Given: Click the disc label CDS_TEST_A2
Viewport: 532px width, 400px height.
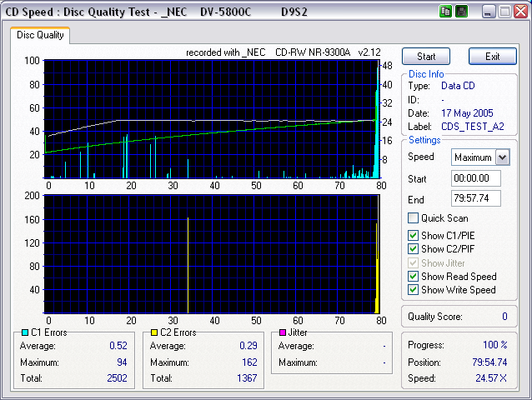Looking at the screenshot, I should [x=473, y=127].
